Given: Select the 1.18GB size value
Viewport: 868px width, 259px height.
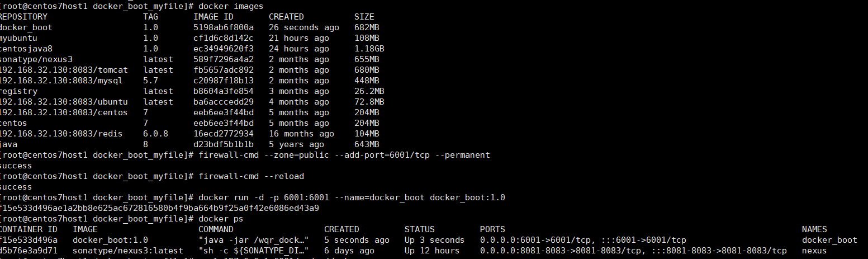Looking at the screenshot, I should pos(369,49).
